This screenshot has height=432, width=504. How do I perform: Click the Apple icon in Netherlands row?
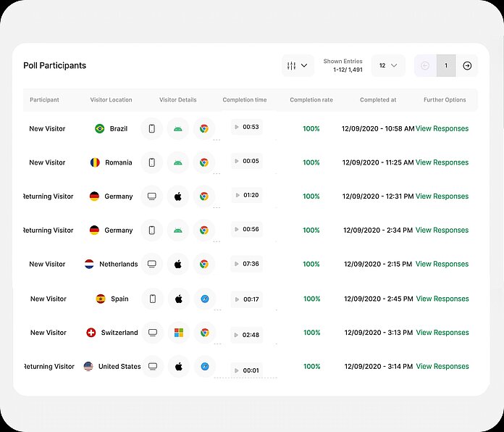point(178,265)
